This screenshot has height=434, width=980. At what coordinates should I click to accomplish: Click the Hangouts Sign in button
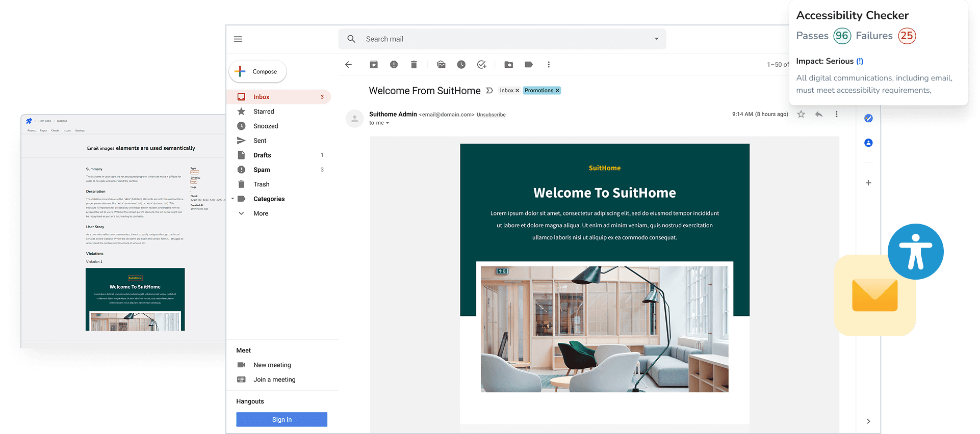(x=281, y=420)
